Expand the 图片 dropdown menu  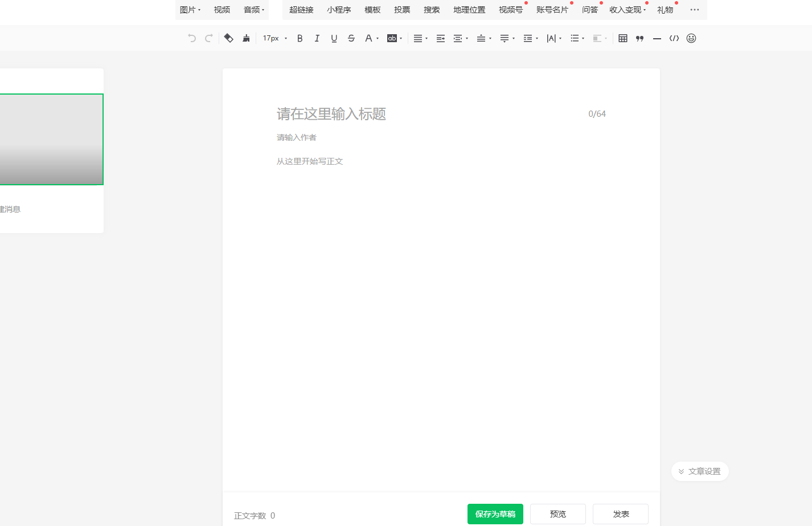(x=190, y=10)
